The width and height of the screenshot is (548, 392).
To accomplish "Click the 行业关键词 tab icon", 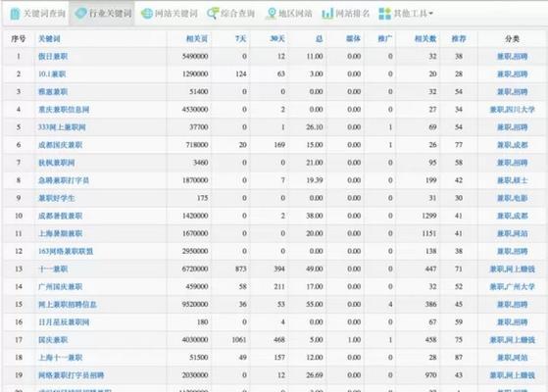I will pyautogui.click(x=80, y=14).
